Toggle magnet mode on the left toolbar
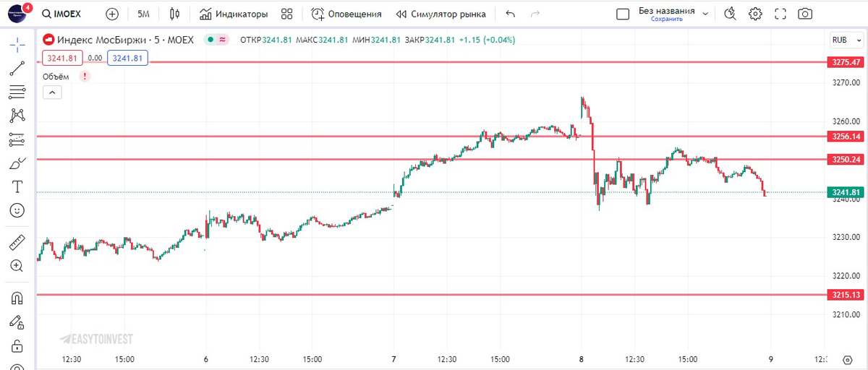Screen dimensions: 868x370 click(x=17, y=298)
